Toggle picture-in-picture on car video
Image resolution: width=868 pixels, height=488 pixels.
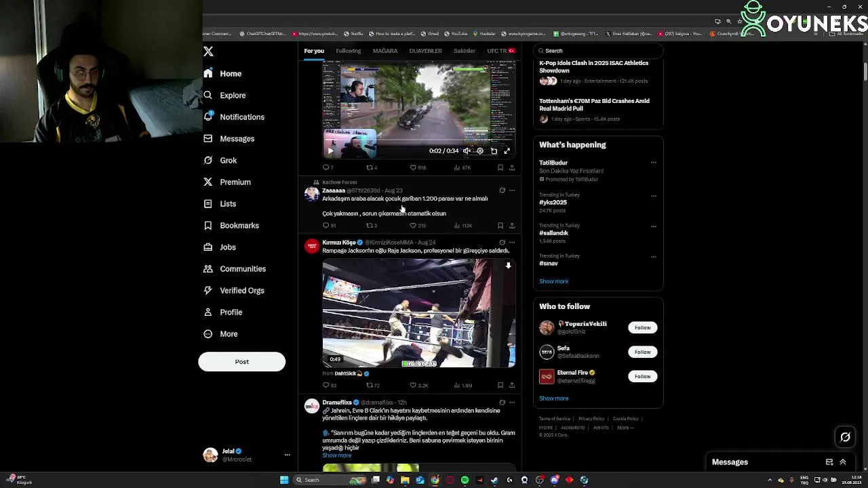[x=494, y=150]
